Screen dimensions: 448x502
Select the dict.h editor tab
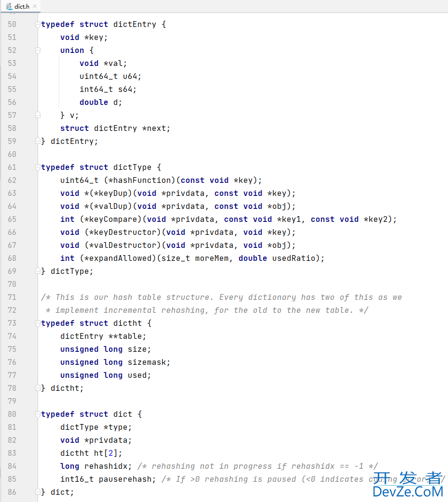coord(21,6)
